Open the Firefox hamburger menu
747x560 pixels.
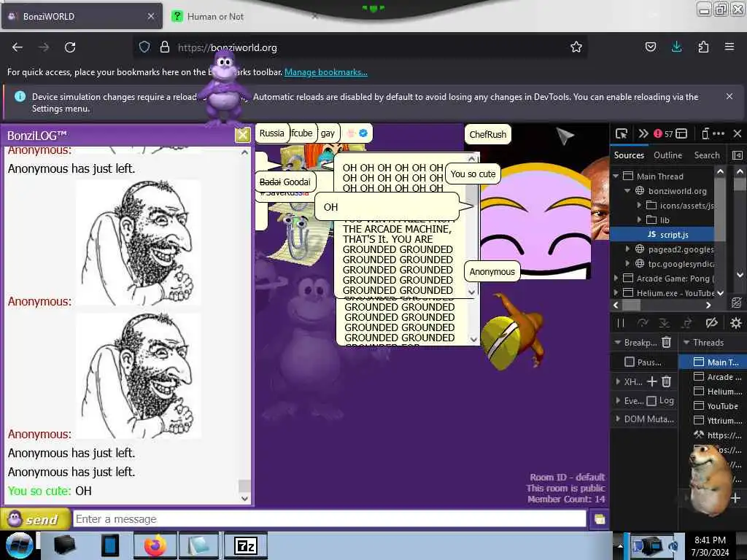[x=729, y=47]
